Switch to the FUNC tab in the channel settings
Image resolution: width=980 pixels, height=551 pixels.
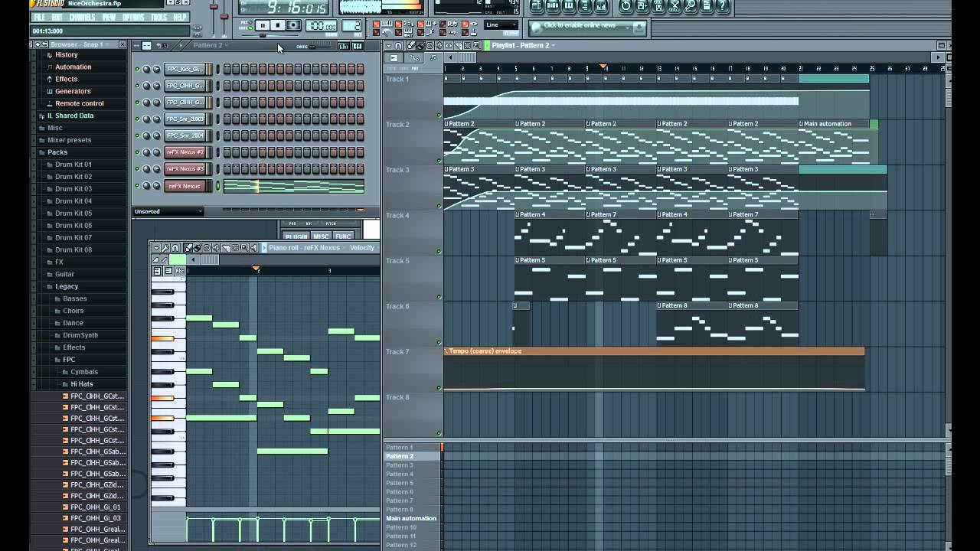point(343,236)
